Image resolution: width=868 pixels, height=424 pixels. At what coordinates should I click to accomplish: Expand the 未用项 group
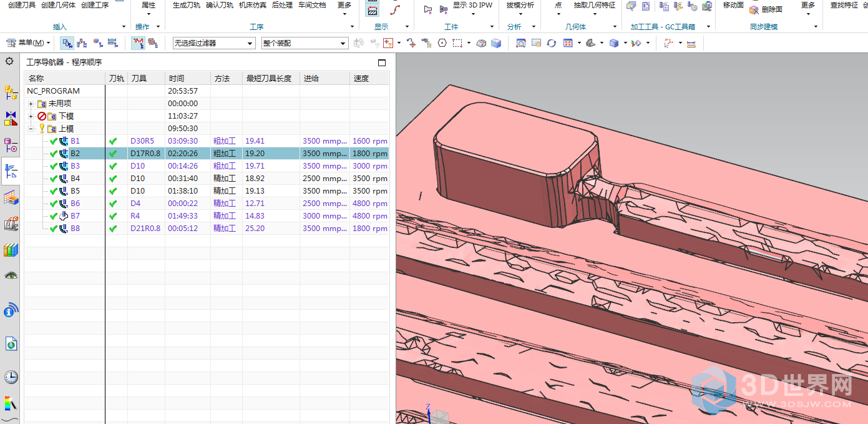[31, 104]
